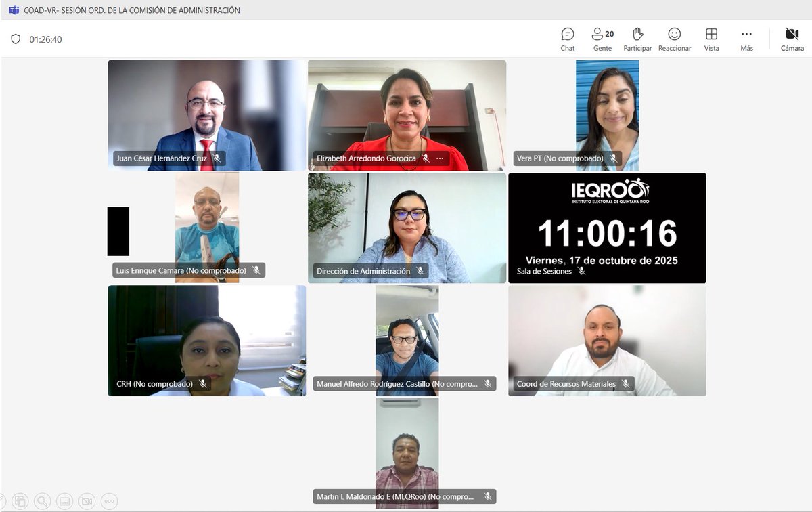Screen dimensions: 812x512
Task: Select the Sala de Sesiones clock tile
Action: click(607, 228)
